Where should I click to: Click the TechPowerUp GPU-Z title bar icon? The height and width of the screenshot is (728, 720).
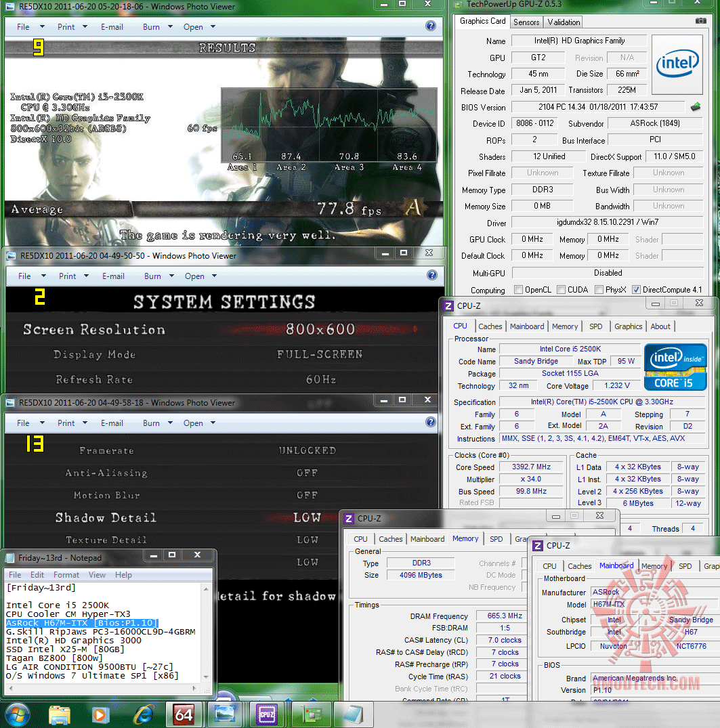click(459, 4)
